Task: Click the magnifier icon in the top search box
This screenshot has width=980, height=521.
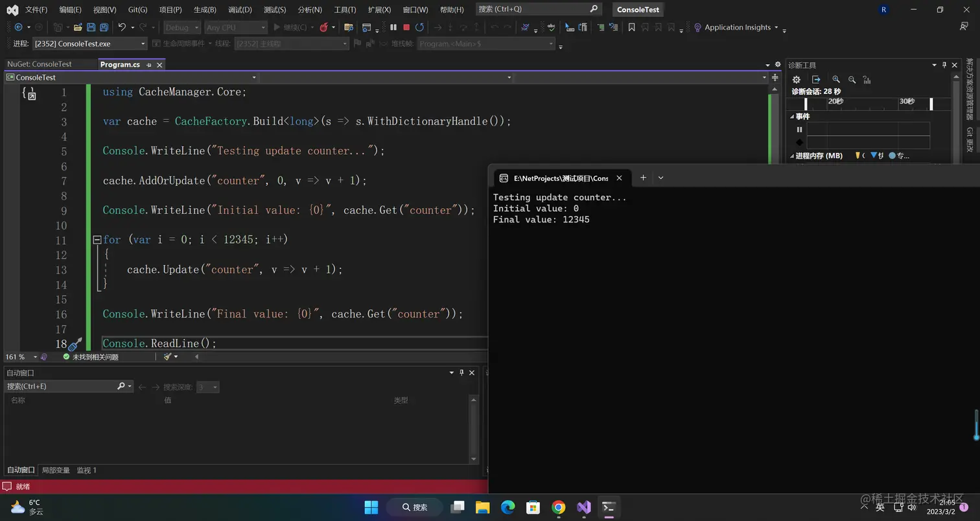Action: [594, 9]
